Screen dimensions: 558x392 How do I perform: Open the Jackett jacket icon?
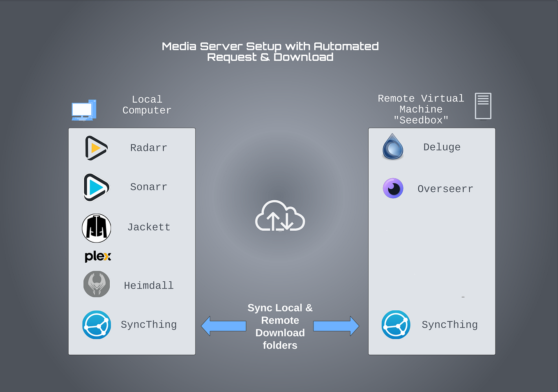point(96,228)
